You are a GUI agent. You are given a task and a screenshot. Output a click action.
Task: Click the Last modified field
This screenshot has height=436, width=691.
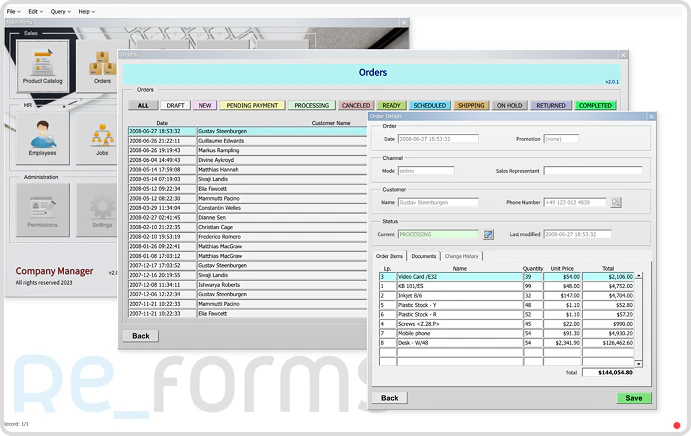pyautogui.click(x=577, y=235)
